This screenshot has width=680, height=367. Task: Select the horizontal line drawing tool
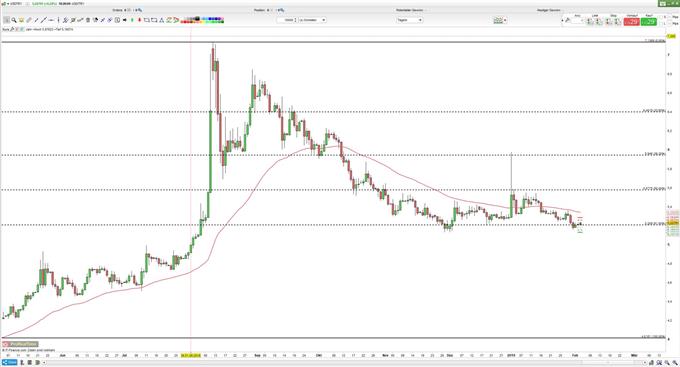click(x=51, y=20)
